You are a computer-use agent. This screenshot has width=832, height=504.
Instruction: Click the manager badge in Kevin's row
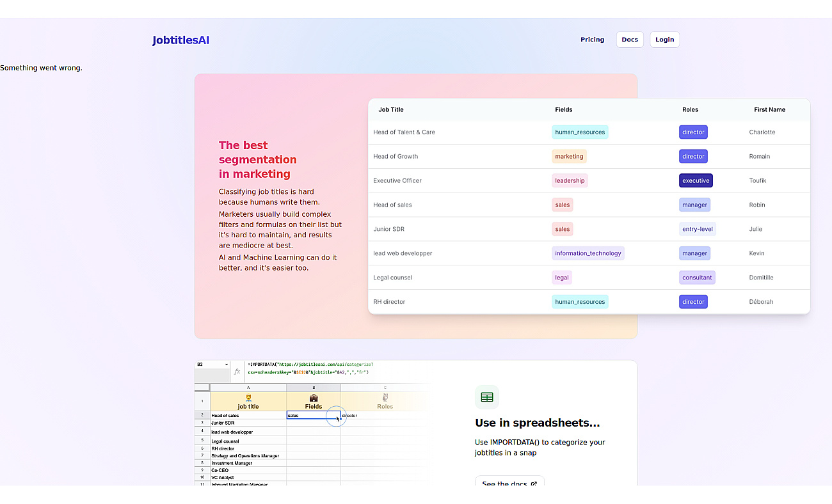point(694,254)
